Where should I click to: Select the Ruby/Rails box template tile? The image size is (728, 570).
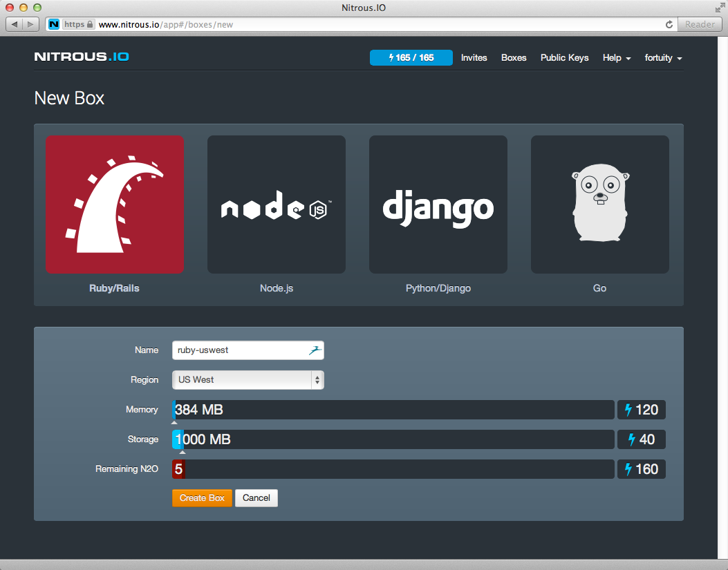[x=115, y=205]
